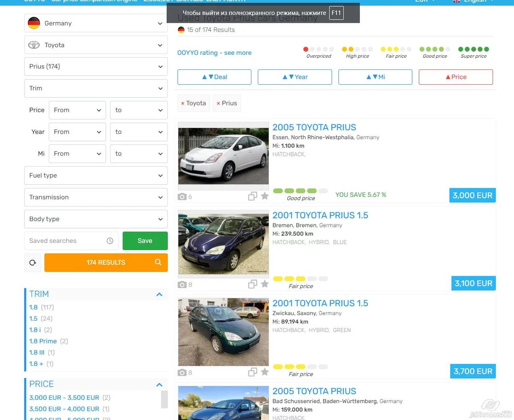
Task: Click the camera photos icon on first listing
Action: (182, 197)
